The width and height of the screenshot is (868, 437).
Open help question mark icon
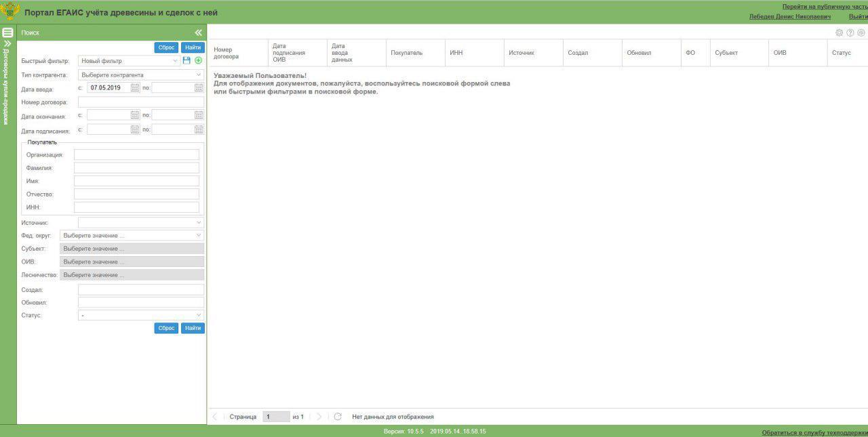[x=850, y=33]
